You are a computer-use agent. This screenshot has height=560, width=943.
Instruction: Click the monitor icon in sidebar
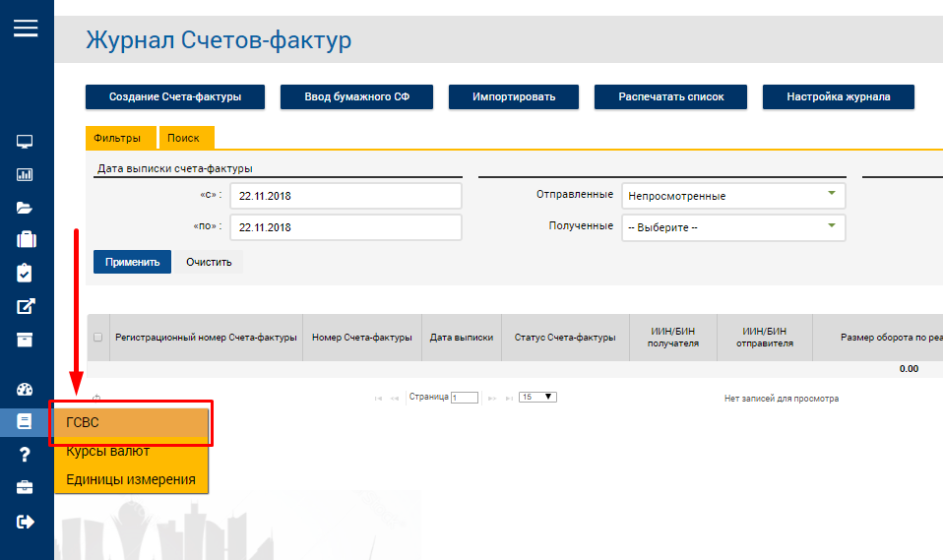click(25, 142)
